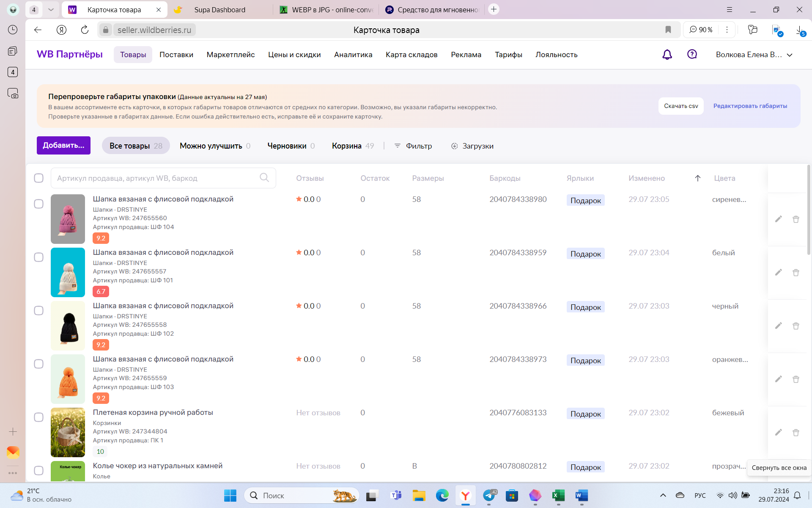Delete the ШФ 103 orange hat card

796,379
